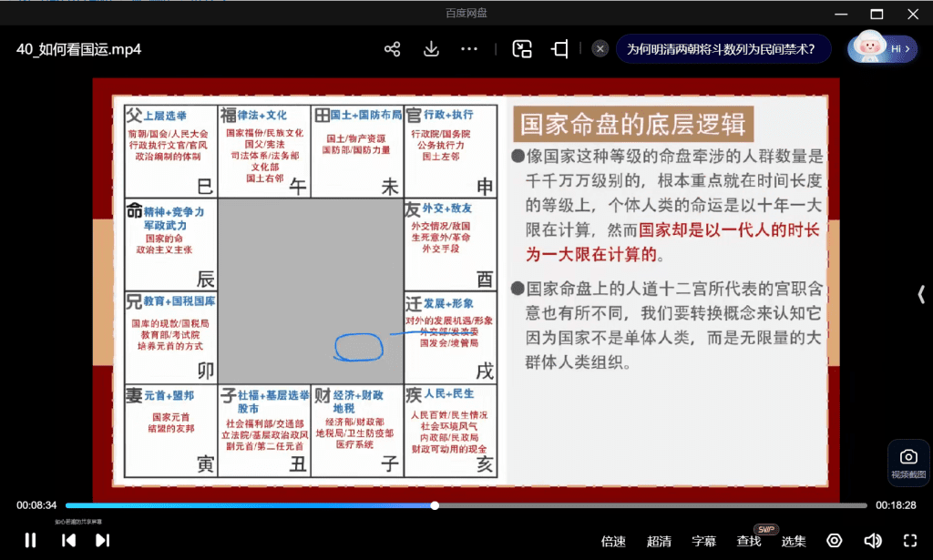This screenshot has width=933, height=560.
Task: Expand the right side panel arrow
Action: coord(921,294)
